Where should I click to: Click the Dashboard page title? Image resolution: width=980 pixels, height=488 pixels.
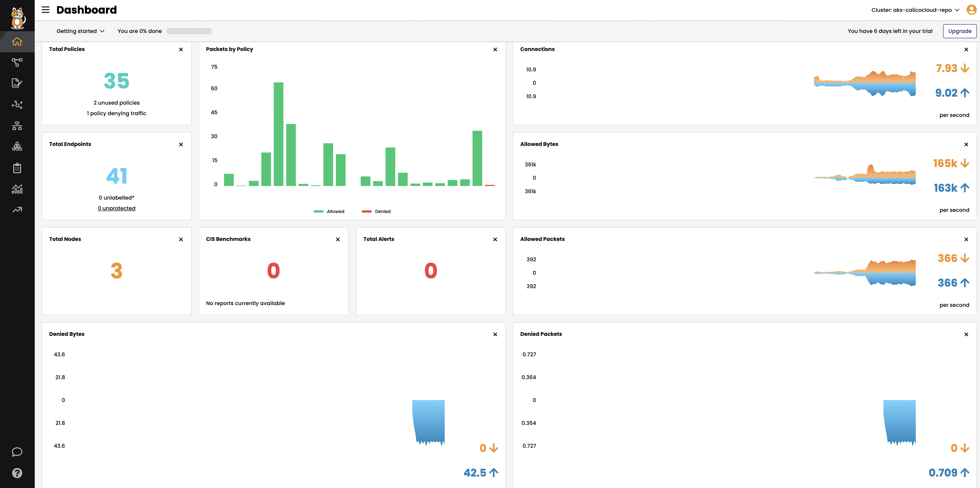87,10
